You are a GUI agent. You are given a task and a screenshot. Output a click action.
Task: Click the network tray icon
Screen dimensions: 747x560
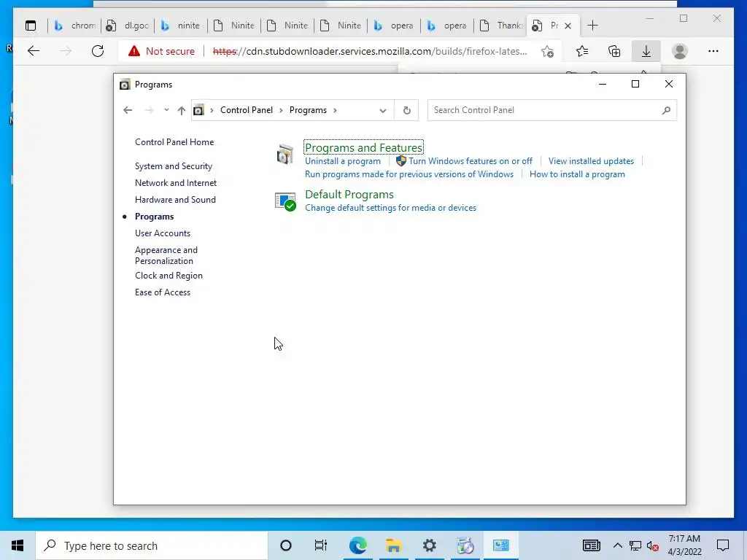[635, 546]
